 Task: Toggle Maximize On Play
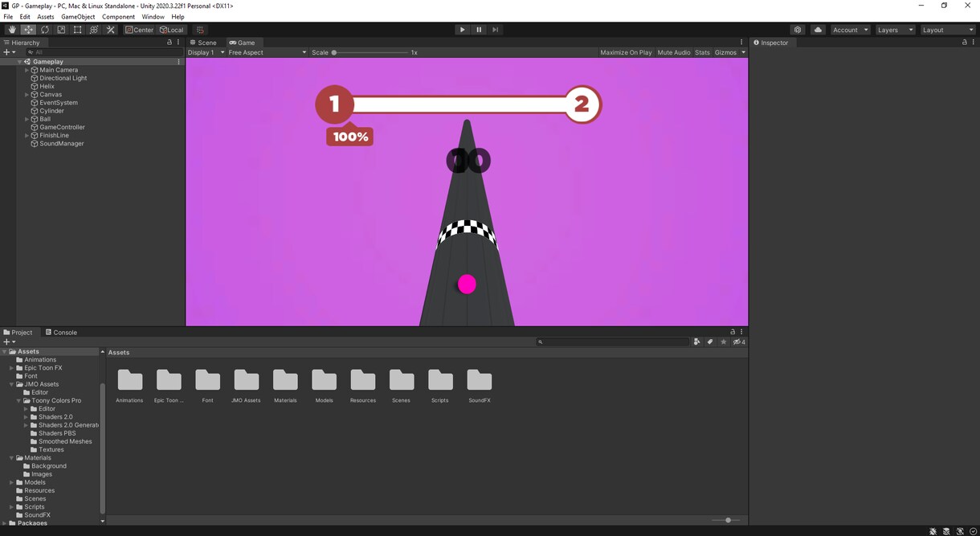click(x=626, y=52)
